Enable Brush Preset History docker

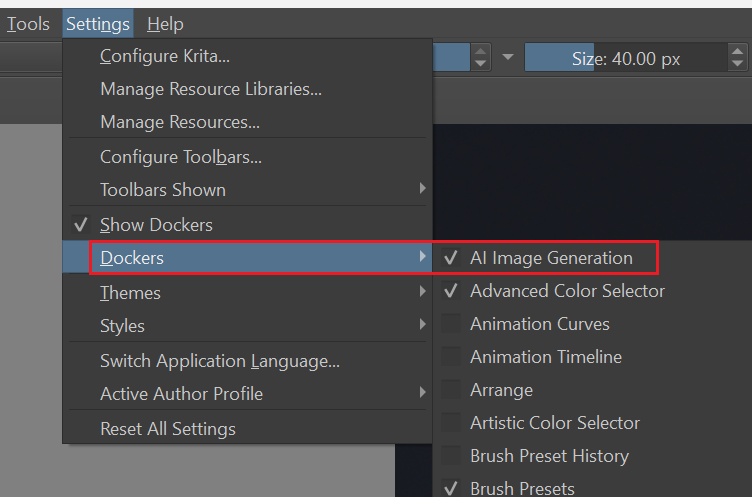pyautogui.click(x=535, y=456)
